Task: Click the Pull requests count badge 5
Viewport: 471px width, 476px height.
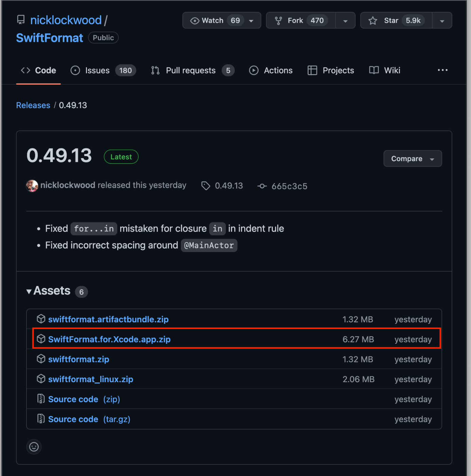Action: point(228,70)
